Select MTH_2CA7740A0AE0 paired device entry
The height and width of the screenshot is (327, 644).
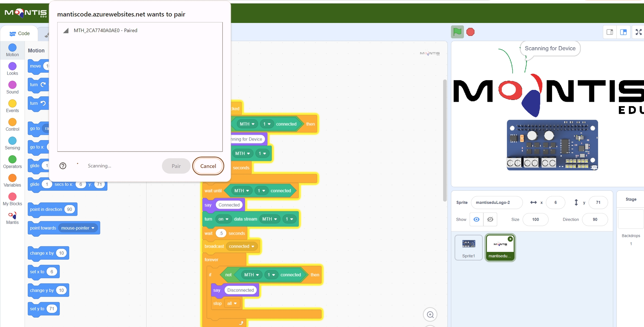pyautogui.click(x=105, y=30)
